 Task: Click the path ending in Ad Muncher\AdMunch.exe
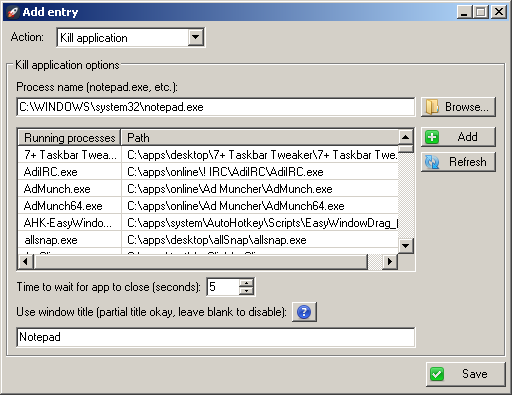[x=230, y=189]
